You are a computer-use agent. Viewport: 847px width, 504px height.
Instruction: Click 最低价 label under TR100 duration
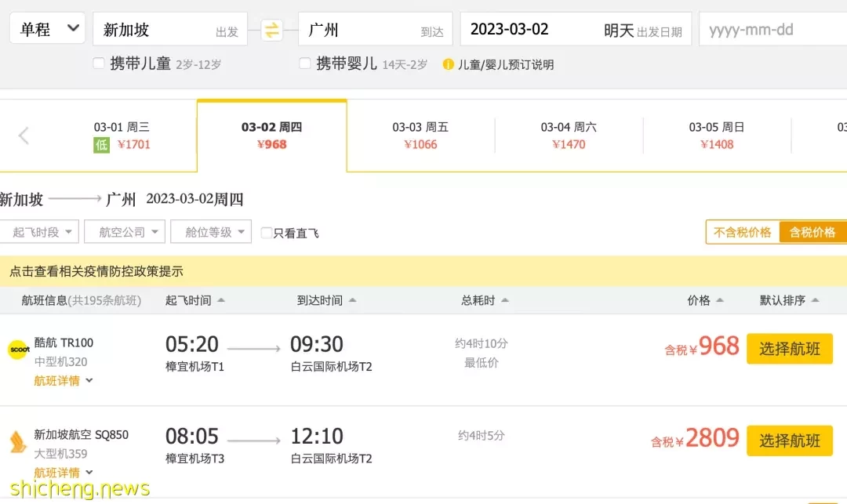(x=482, y=363)
